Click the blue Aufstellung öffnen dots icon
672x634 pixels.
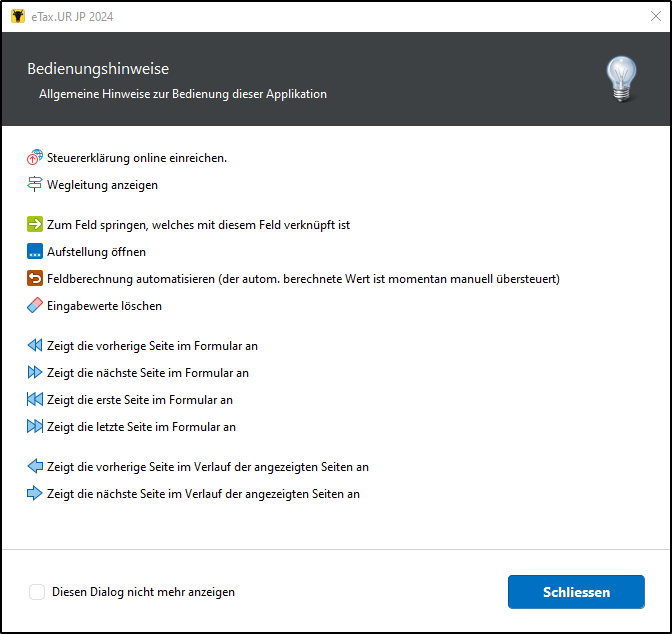[x=35, y=251]
